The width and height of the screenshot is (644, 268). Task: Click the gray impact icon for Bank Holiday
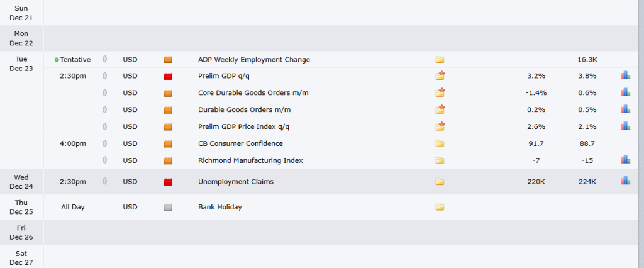pos(168,207)
